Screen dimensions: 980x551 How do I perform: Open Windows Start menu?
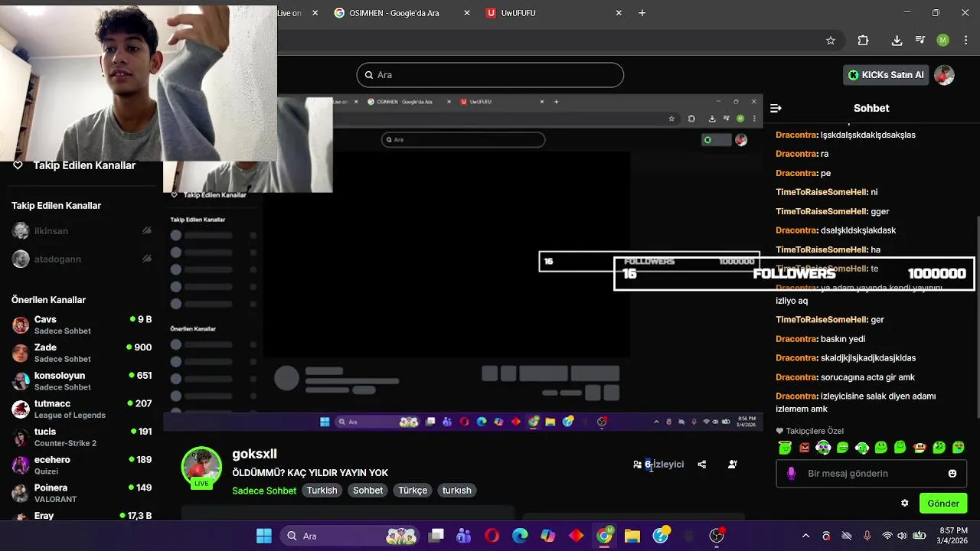pyautogui.click(x=263, y=536)
